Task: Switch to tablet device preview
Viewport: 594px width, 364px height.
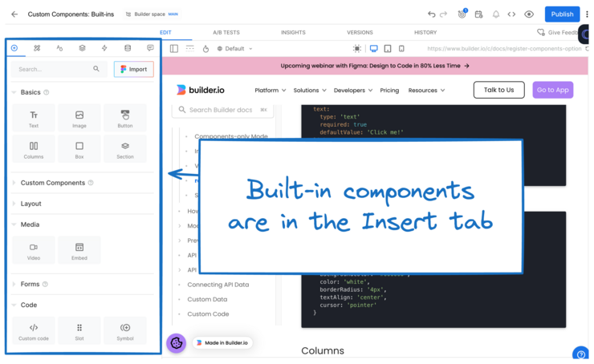Action: (389, 49)
